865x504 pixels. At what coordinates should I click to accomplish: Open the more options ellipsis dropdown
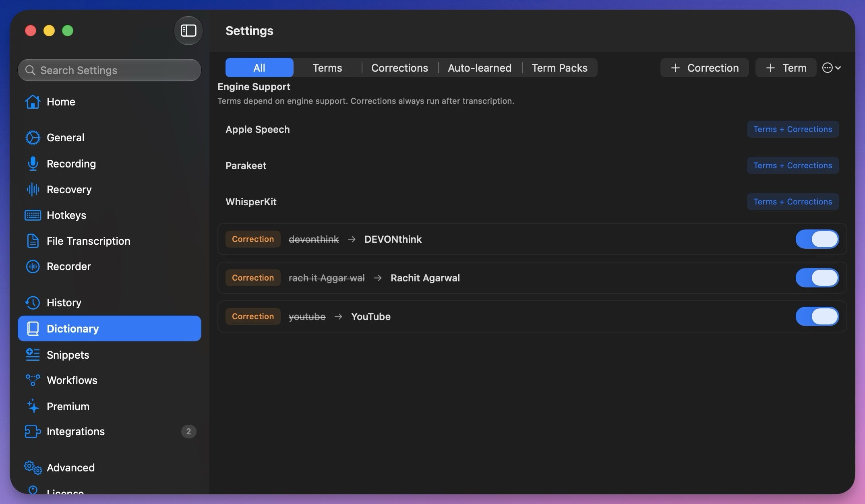coord(831,68)
